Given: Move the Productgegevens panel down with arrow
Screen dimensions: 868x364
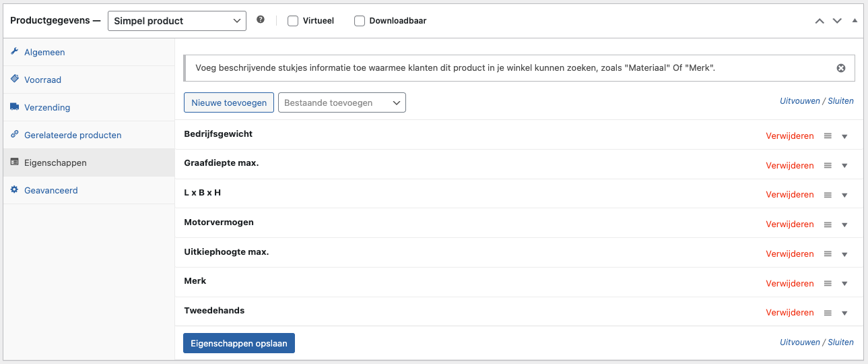Looking at the screenshot, I should [x=837, y=21].
